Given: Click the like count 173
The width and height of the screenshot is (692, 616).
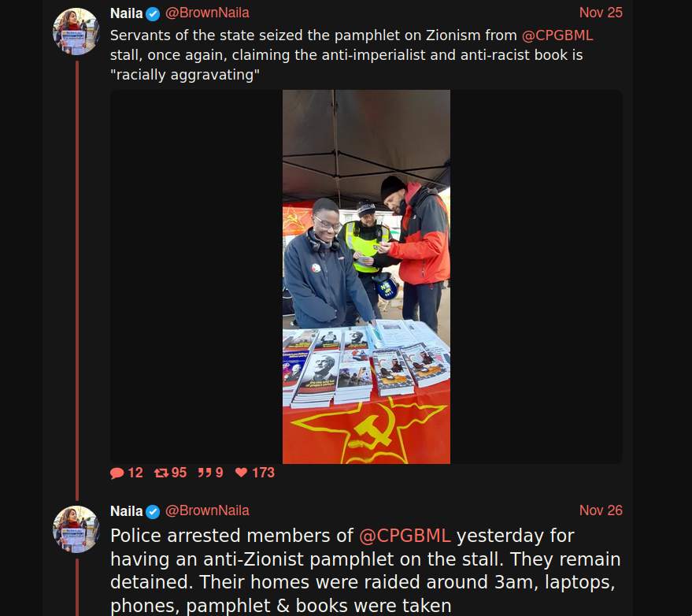Looking at the screenshot, I should (263, 473).
